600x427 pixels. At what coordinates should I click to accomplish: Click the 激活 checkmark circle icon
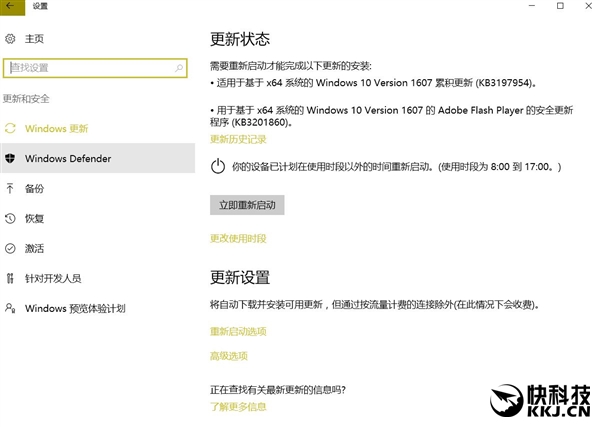click(x=10, y=248)
